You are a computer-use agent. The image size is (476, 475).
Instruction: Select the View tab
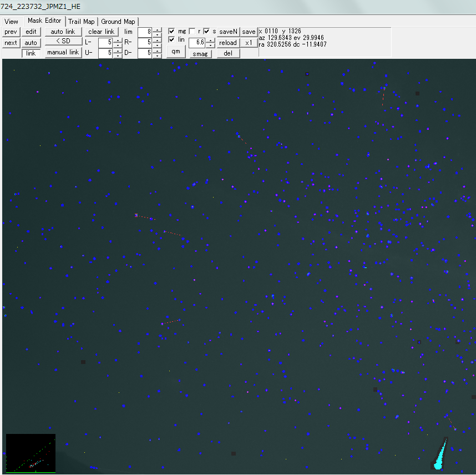tap(11, 22)
